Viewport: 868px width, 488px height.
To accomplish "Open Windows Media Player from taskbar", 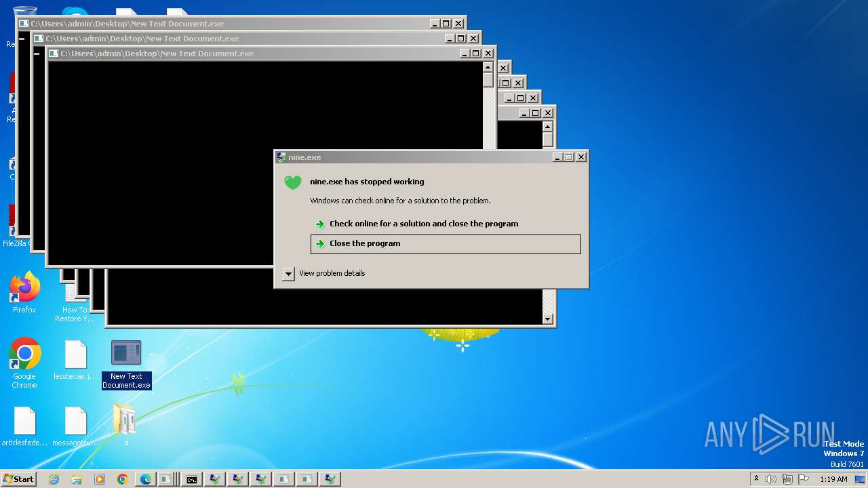I will click(100, 479).
